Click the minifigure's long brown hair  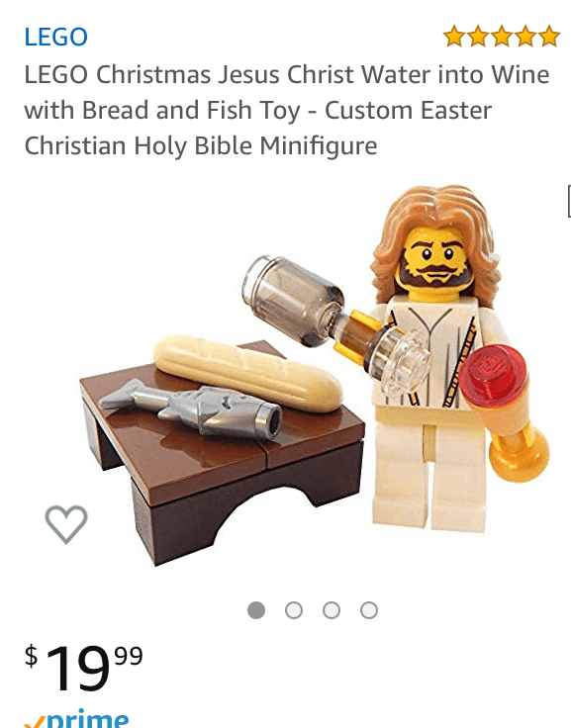click(x=436, y=241)
